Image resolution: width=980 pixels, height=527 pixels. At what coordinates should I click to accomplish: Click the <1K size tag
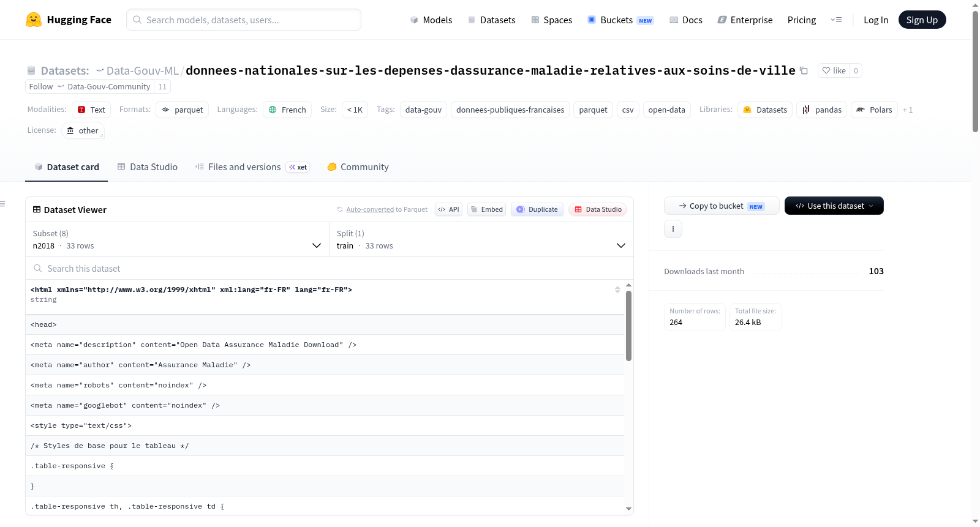(x=355, y=110)
